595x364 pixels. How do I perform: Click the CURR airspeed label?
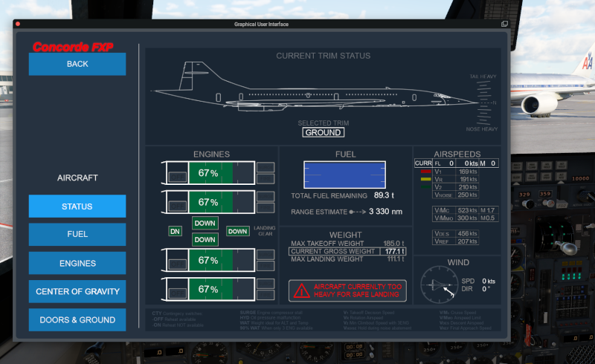[x=423, y=163]
